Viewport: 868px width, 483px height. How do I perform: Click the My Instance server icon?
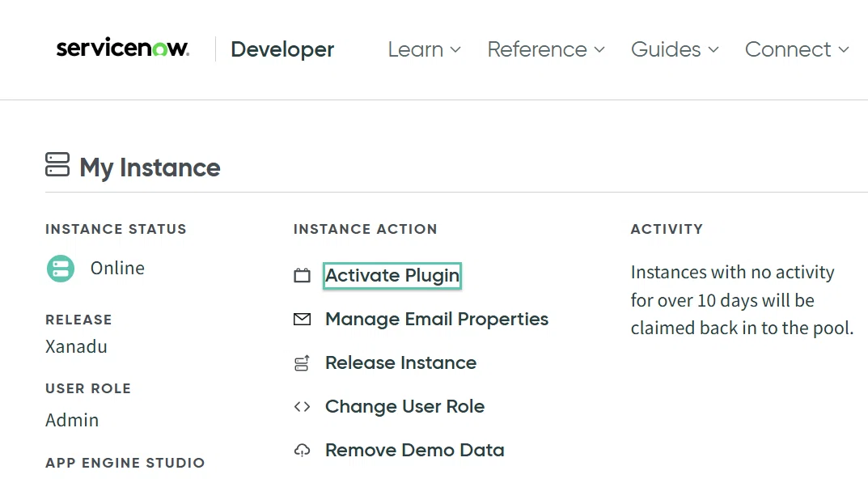click(57, 164)
